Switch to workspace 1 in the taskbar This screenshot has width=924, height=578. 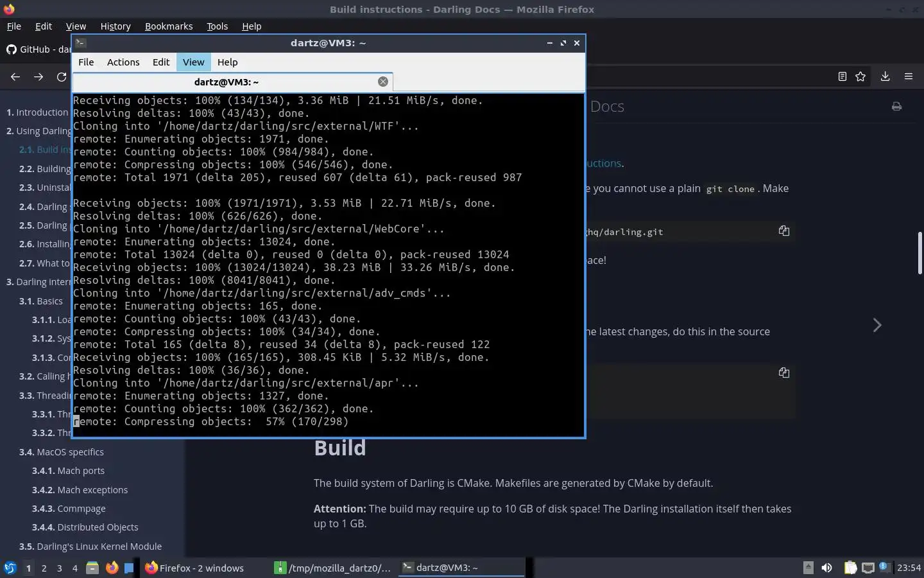tap(28, 568)
